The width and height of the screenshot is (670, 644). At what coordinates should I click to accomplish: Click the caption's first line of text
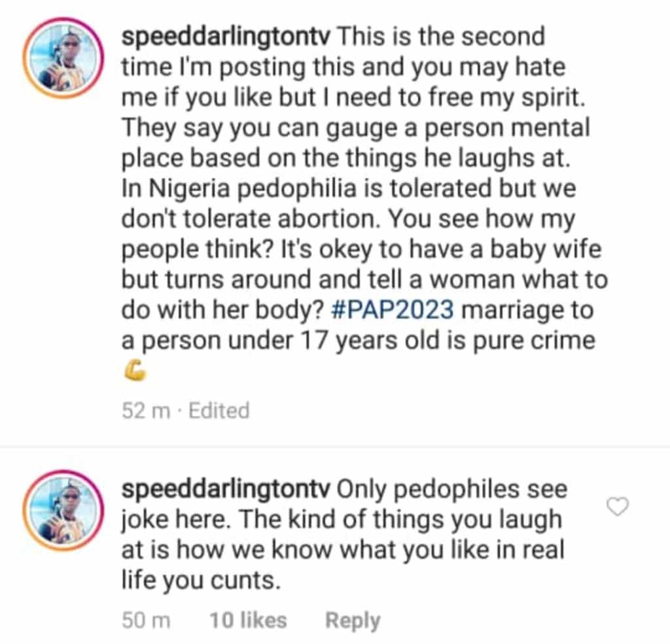pos(333,37)
